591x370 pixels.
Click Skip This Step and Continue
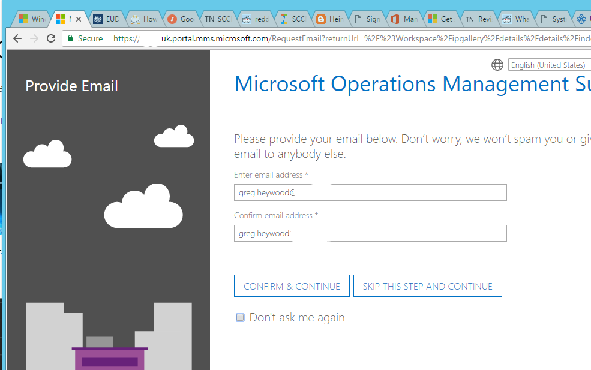427,286
